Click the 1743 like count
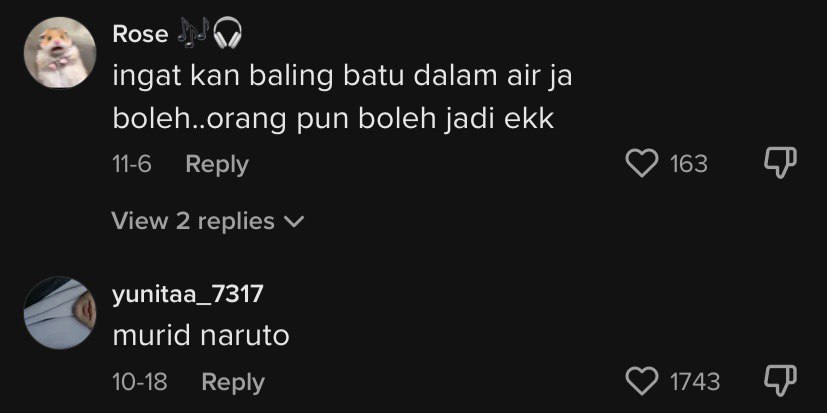 pyautogui.click(x=695, y=382)
